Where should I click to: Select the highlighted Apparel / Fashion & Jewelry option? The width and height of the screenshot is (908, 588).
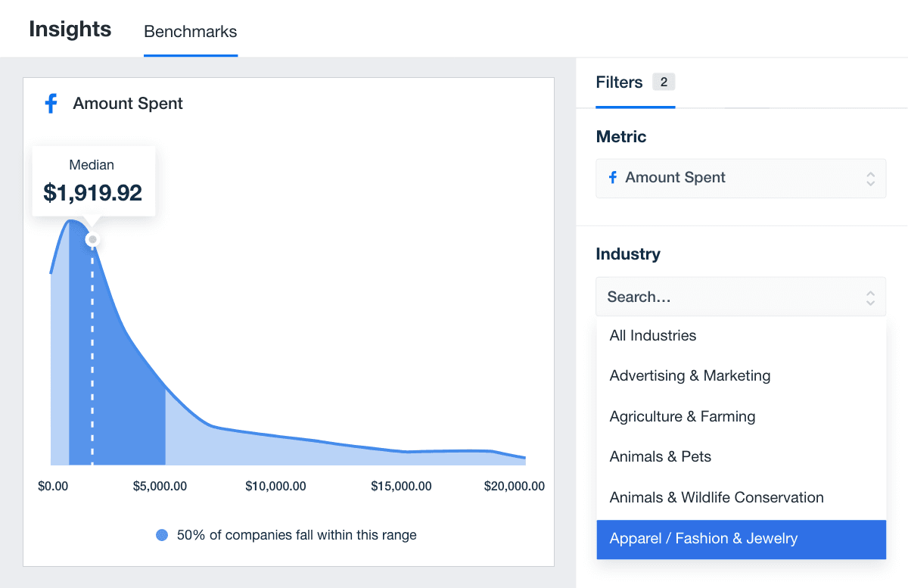point(703,539)
